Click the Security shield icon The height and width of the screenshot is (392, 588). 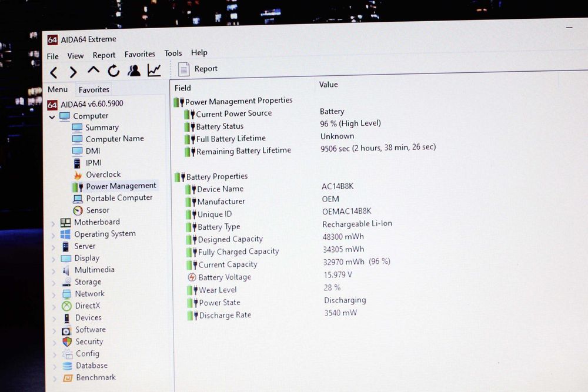pos(67,342)
